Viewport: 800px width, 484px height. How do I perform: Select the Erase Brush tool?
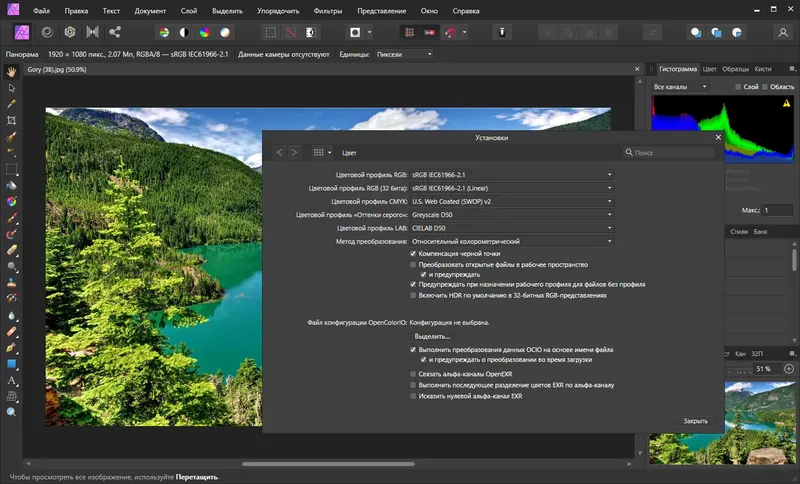click(x=11, y=250)
